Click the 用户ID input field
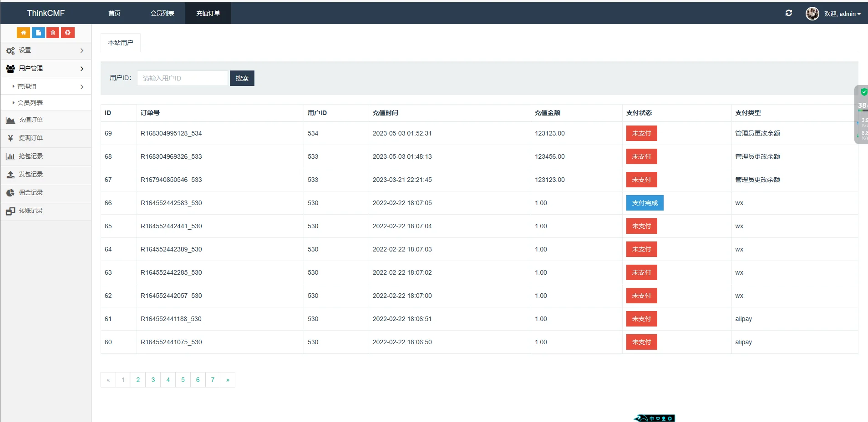Image resolution: width=868 pixels, height=422 pixels. tap(182, 78)
